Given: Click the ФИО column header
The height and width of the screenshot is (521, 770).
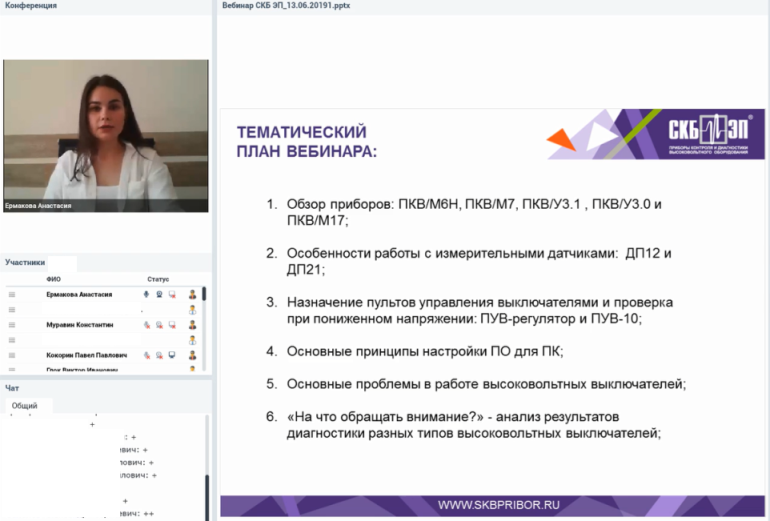Looking at the screenshot, I should pyautogui.click(x=54, y=279).
